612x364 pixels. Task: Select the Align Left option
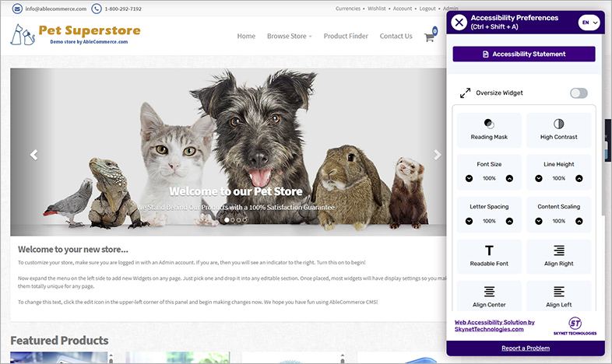pyautogui.click(x=558, y=297)
